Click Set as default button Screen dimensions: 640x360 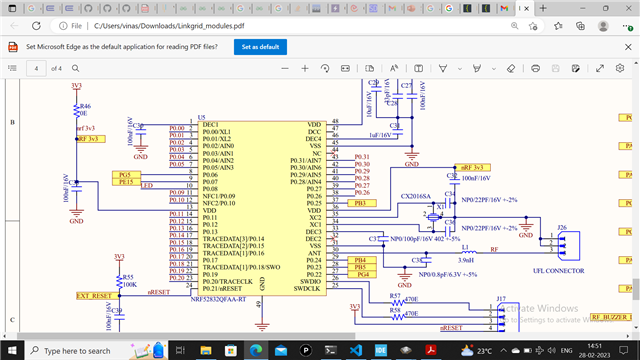pyautogui.click(x=260, y=47)
